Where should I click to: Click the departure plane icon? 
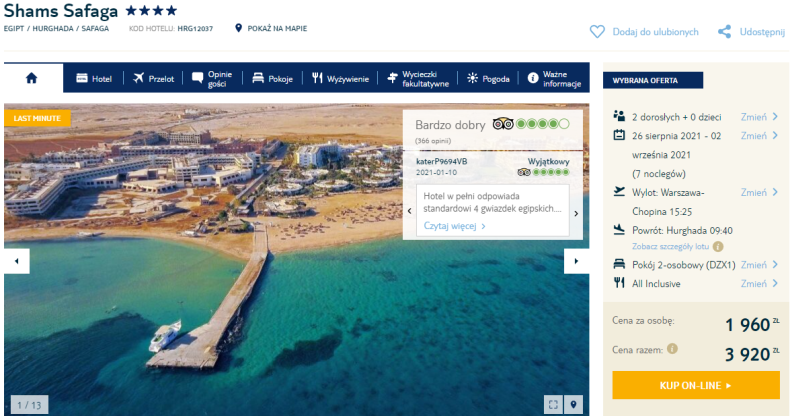(619, 191)
